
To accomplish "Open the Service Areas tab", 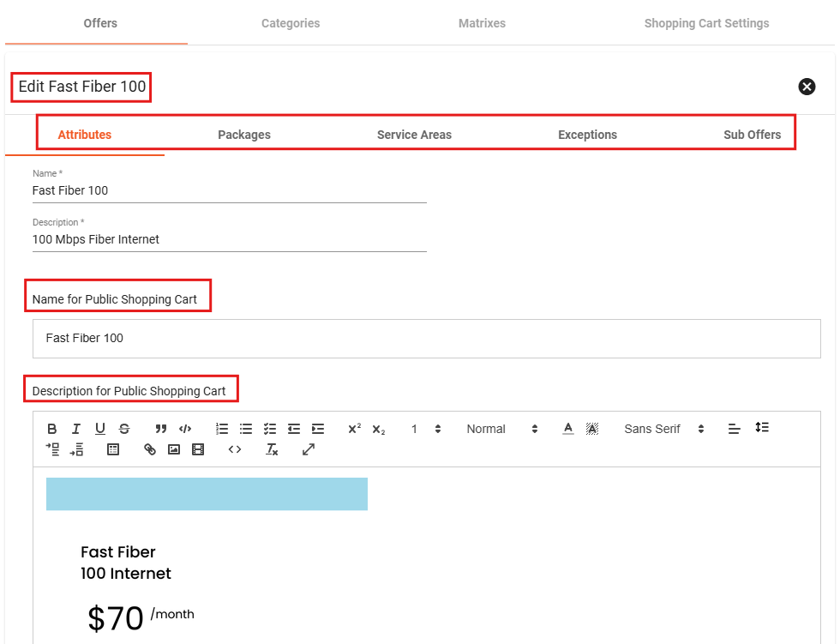I will pyautogui.click(x=414, y=135).
